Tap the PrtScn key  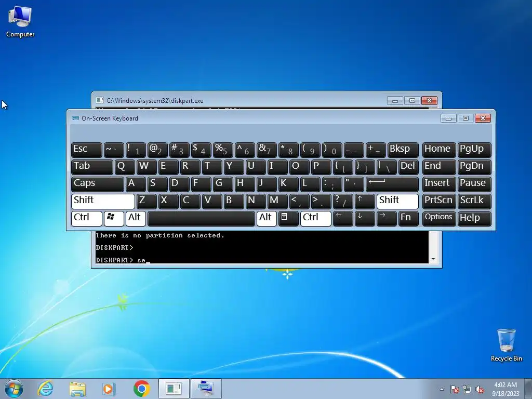[438, 201]
